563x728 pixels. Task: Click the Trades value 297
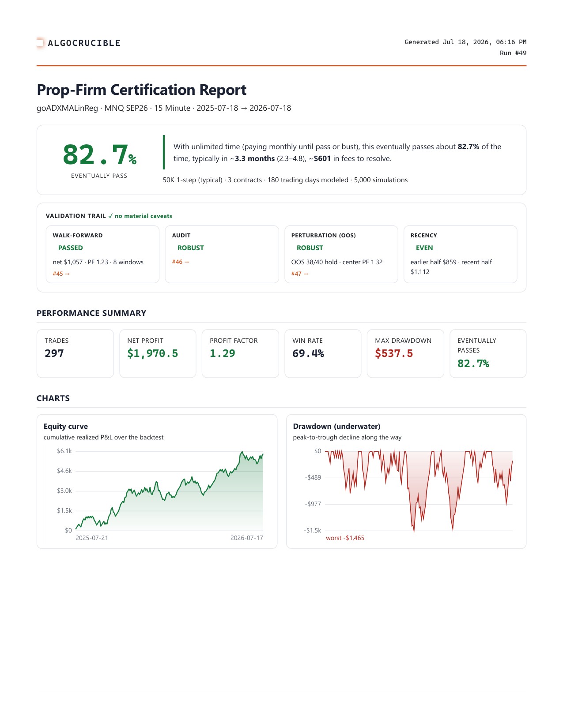click(54, 353)
